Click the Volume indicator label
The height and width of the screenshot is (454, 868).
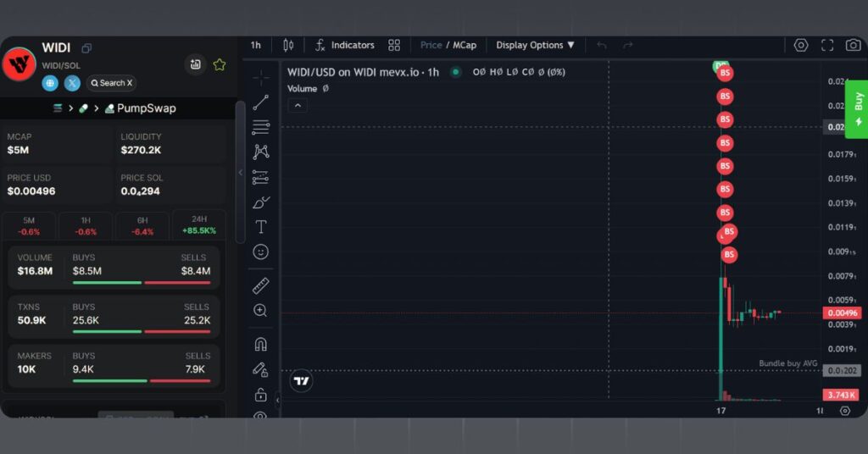(303, 88)
